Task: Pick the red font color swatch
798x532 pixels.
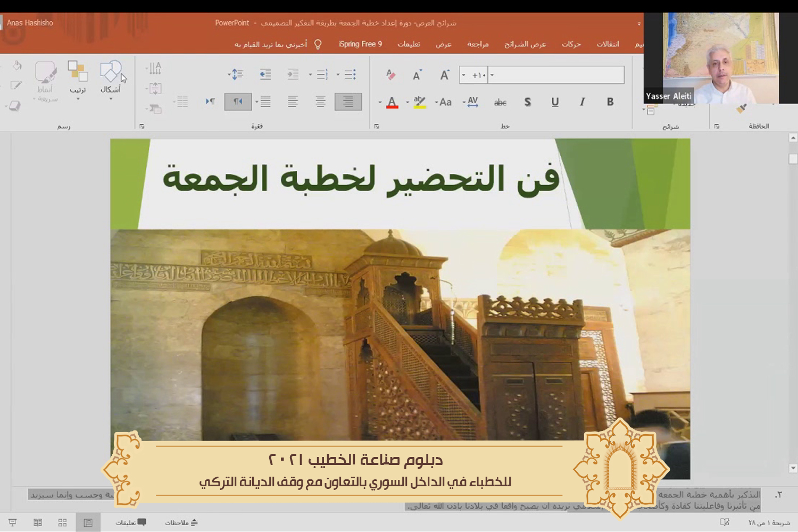Action: [x=392, y=102]
